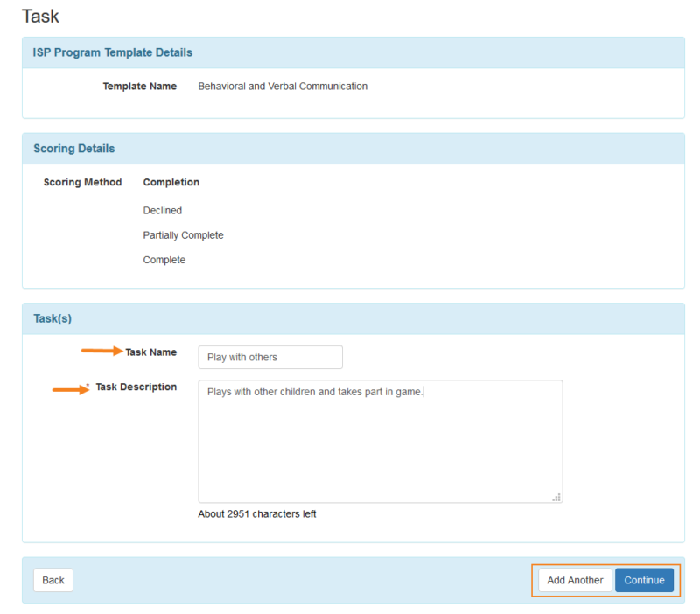This screenshot has height=614, width=700.
Task: Click the Task Description field label
Action: [138, 386]
